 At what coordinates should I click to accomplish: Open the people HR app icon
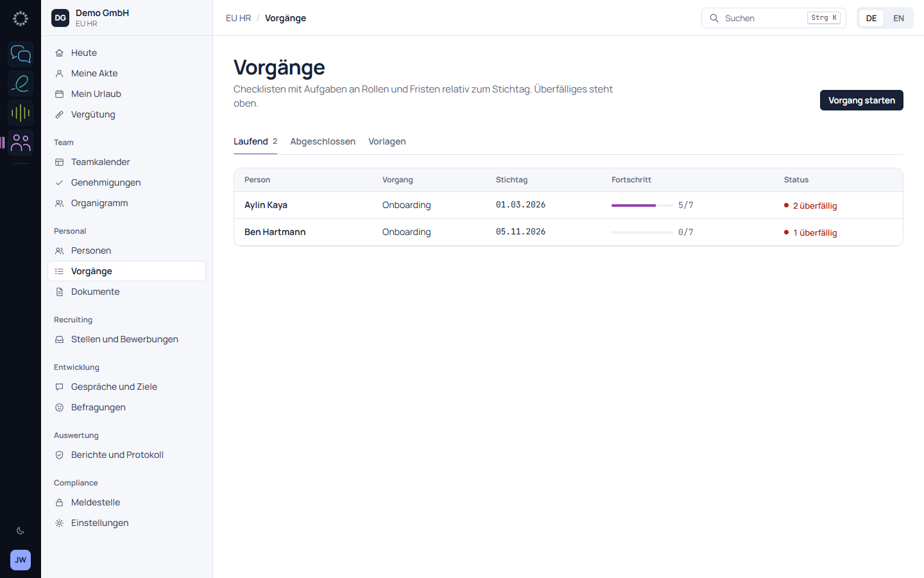click(x=21, y=143)
